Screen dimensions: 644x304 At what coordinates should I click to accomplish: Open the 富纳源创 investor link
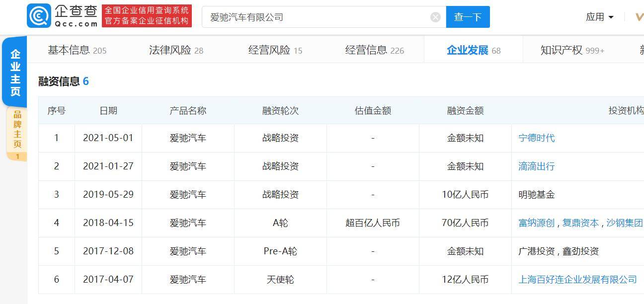point(536,223)
